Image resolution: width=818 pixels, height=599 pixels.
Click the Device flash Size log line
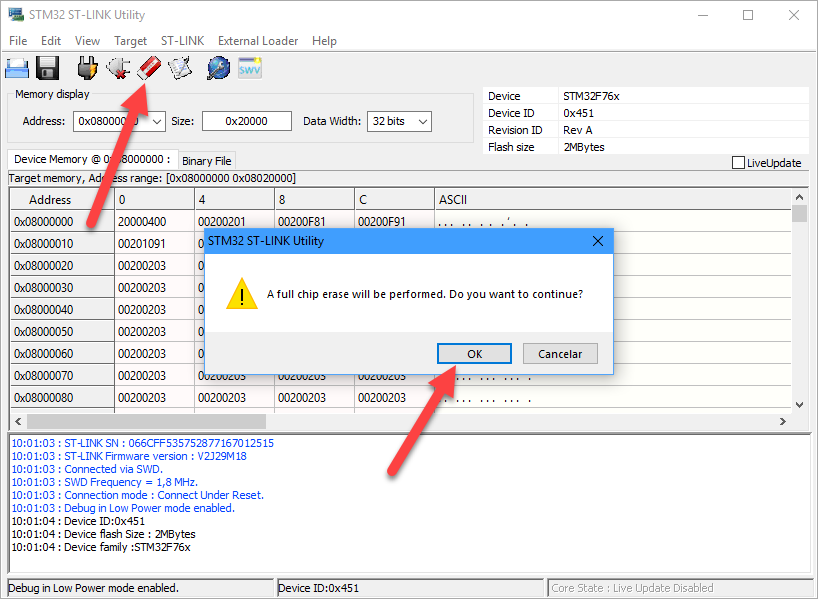pos(103,534)
